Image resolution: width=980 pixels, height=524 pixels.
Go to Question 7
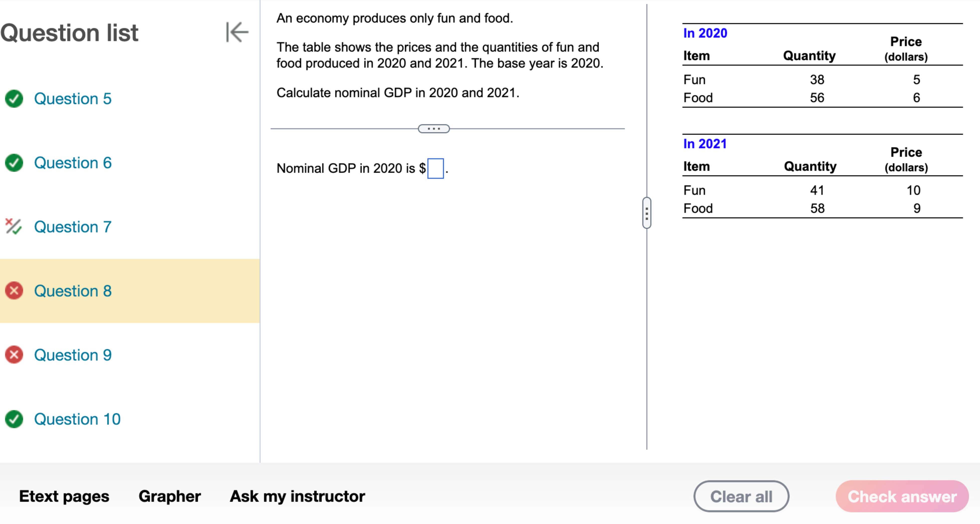tap(73, 227)
